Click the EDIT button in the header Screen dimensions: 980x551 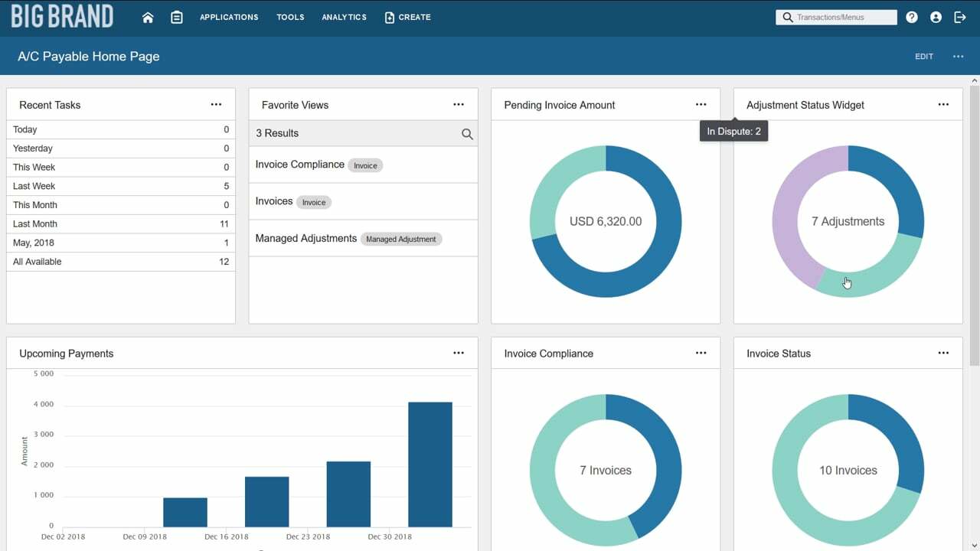tap(923, 56)
